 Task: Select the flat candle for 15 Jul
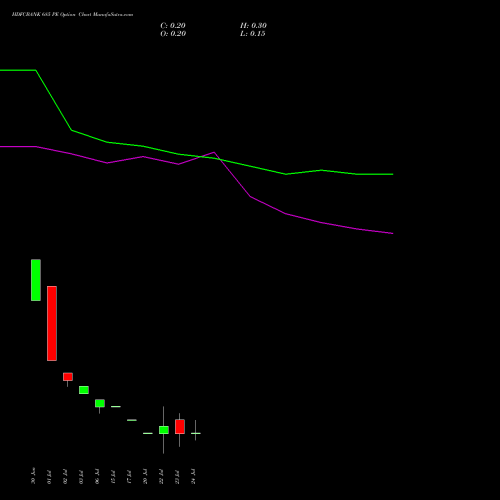116,407
